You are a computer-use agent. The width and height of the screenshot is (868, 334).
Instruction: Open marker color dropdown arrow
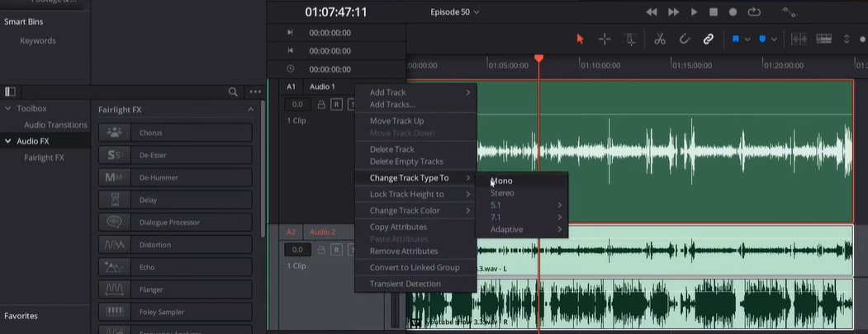774,40
